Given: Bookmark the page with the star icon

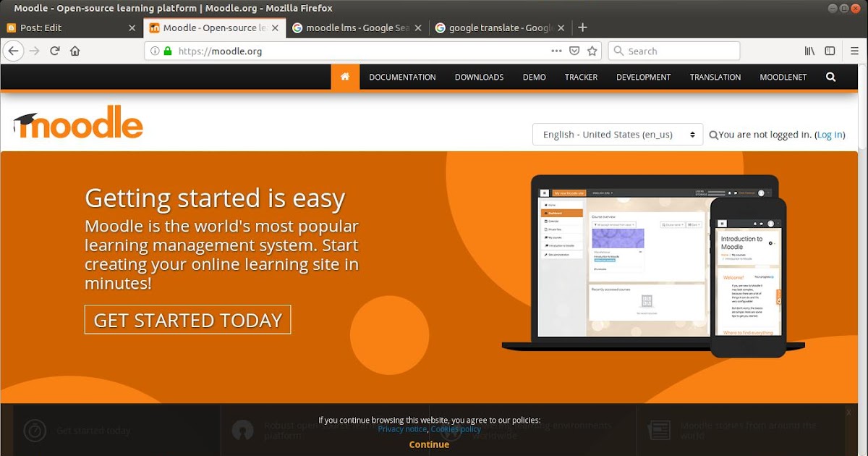Looking at the screenshot, I should click(x=592, y=51).
